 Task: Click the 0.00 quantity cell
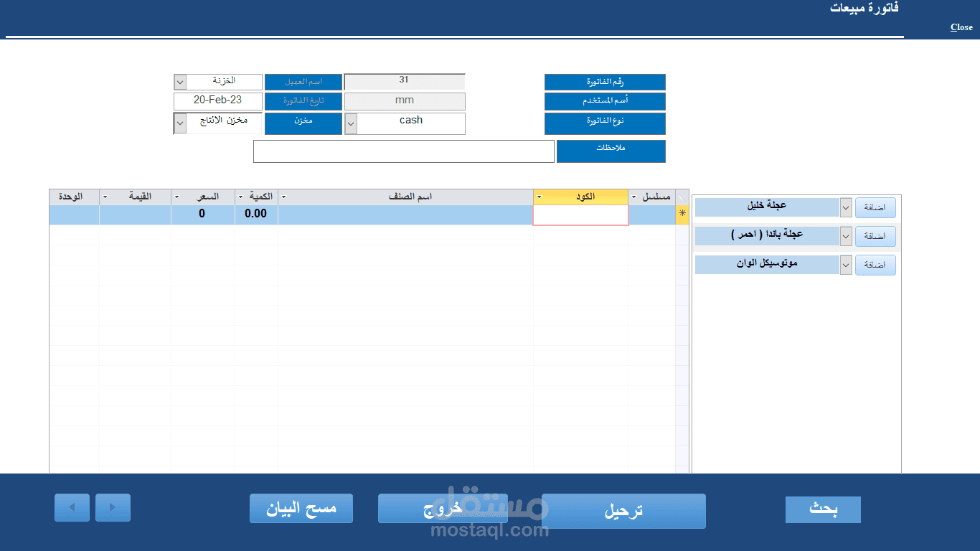coord(256,215)
